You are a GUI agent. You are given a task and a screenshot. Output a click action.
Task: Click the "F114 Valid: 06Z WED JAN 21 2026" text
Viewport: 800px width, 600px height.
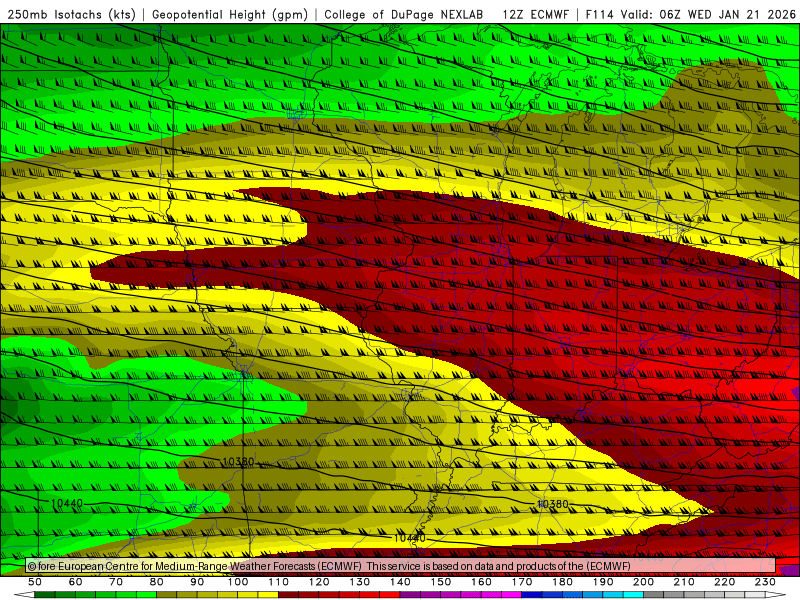click(x=690, y=15)
